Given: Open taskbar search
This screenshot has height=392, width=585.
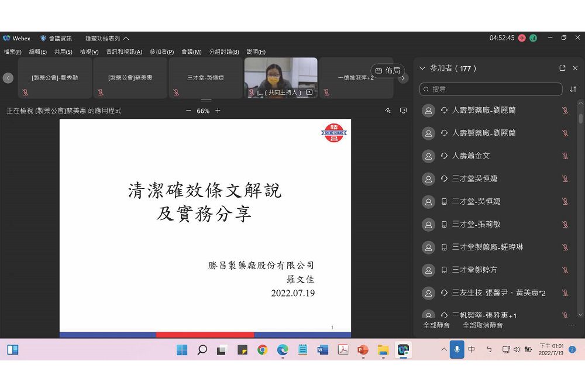Looking at the screenshot, I should (202, 350).
